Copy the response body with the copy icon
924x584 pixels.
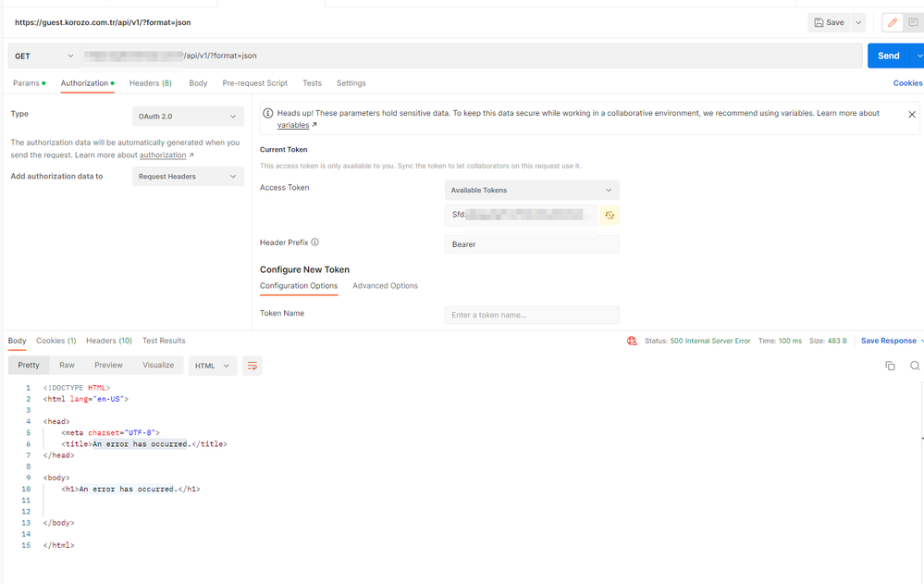click(890, 366)
